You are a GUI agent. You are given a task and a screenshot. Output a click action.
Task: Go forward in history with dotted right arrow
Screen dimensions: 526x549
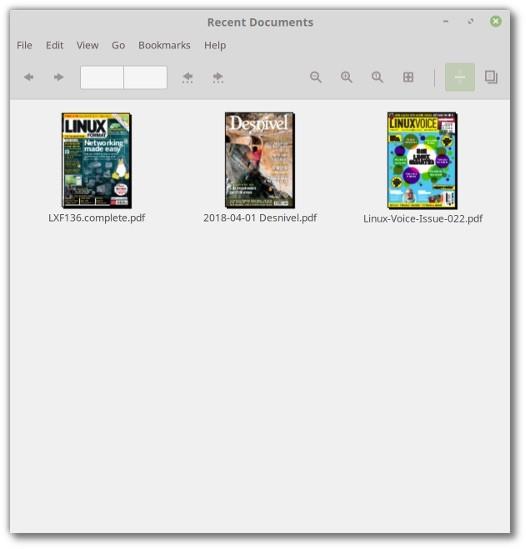pos(218,77)
